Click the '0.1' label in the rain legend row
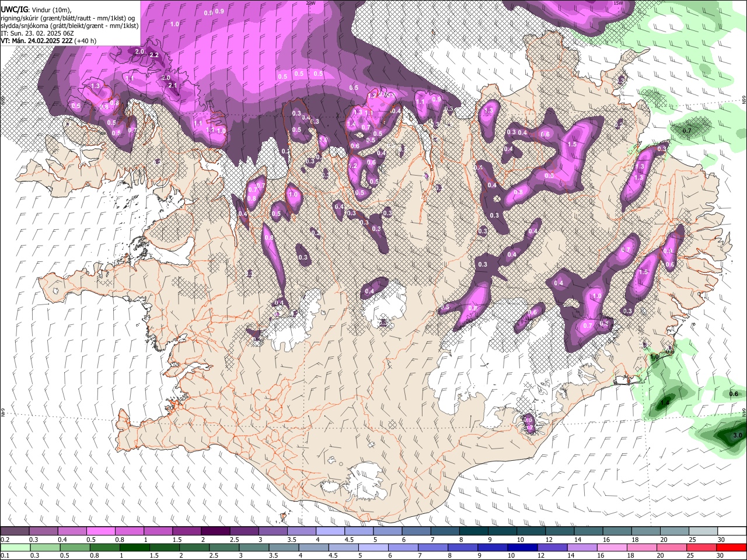This screenshot has height=560, width=747. (5, 555)
